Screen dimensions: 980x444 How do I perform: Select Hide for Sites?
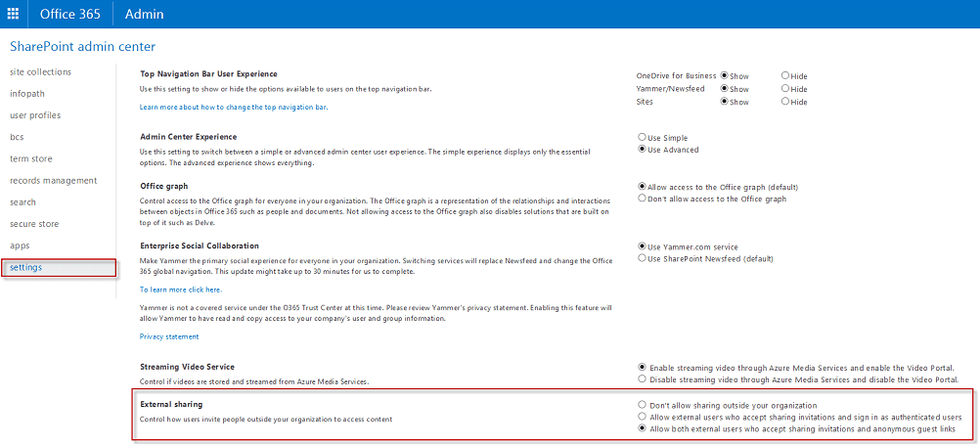pyautogui.click(x=785, y=102)
